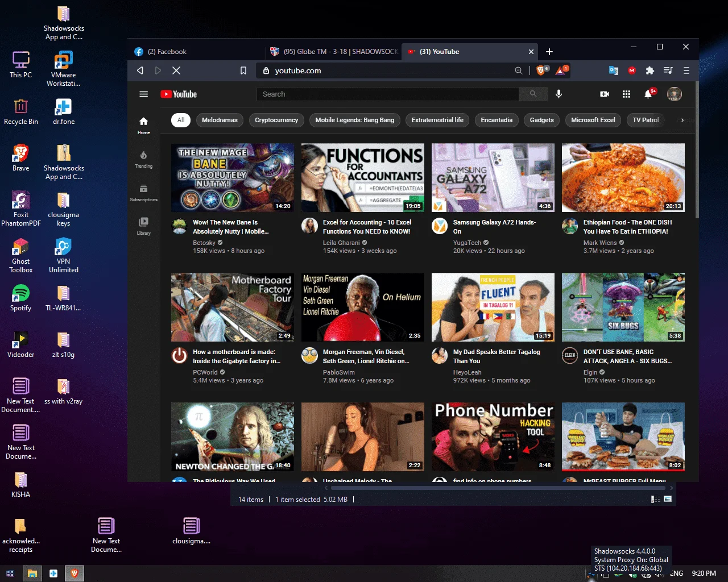Switch File Explorer to large icons view
The width and height of the screenshot is (728, 582).
point(668,499)
